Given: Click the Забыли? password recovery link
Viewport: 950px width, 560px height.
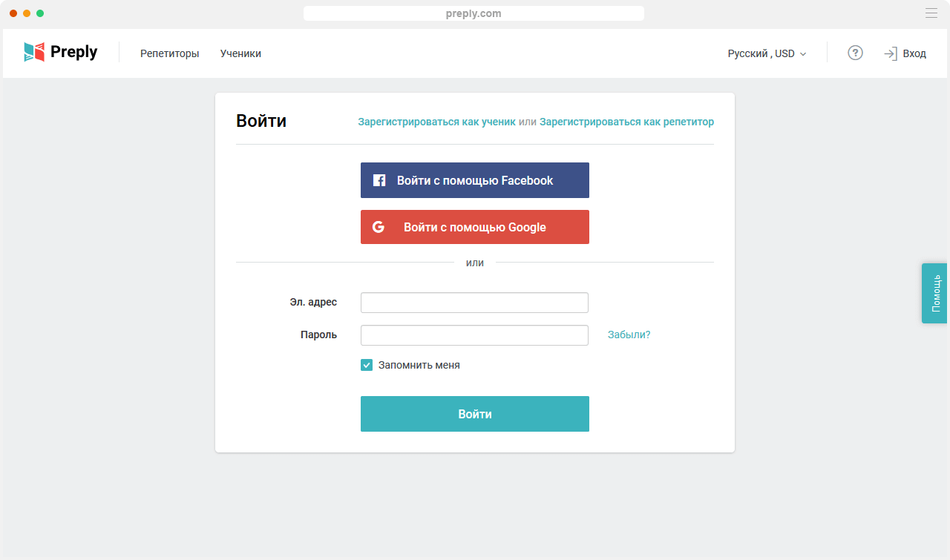Looking at the screenshot, I should point(629,335).
